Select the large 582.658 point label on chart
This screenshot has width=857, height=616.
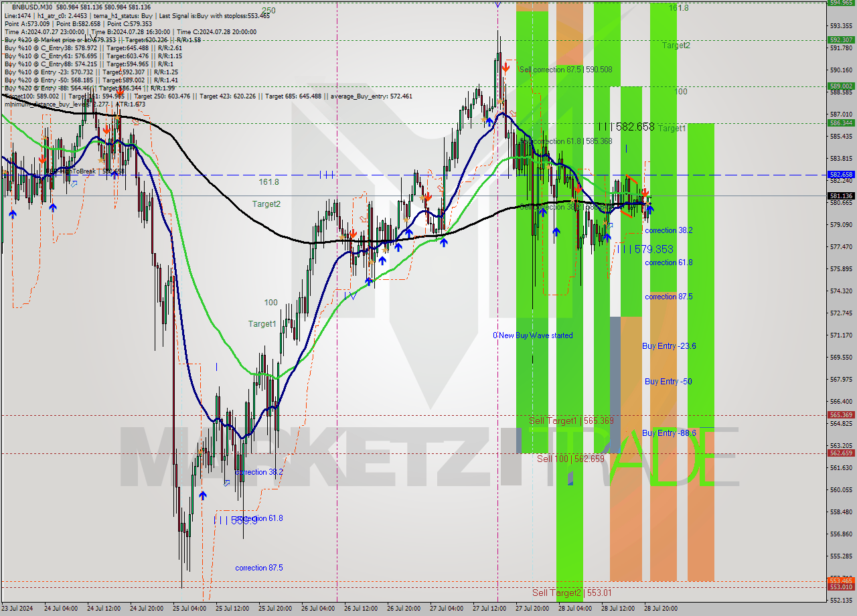pos(627,127)
